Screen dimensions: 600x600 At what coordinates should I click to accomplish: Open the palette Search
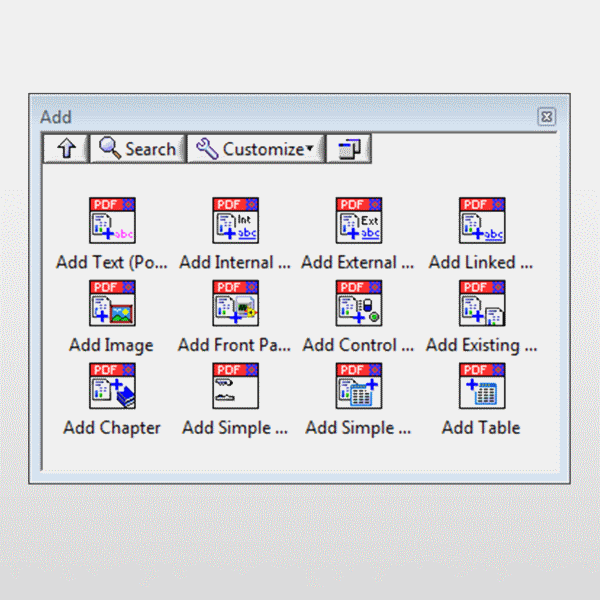coord(138,148)
